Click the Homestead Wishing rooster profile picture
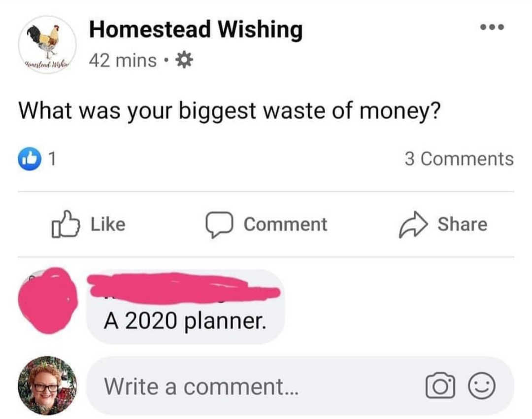Image resolution: width=532 pixels, height=419 pixels. 47,44
